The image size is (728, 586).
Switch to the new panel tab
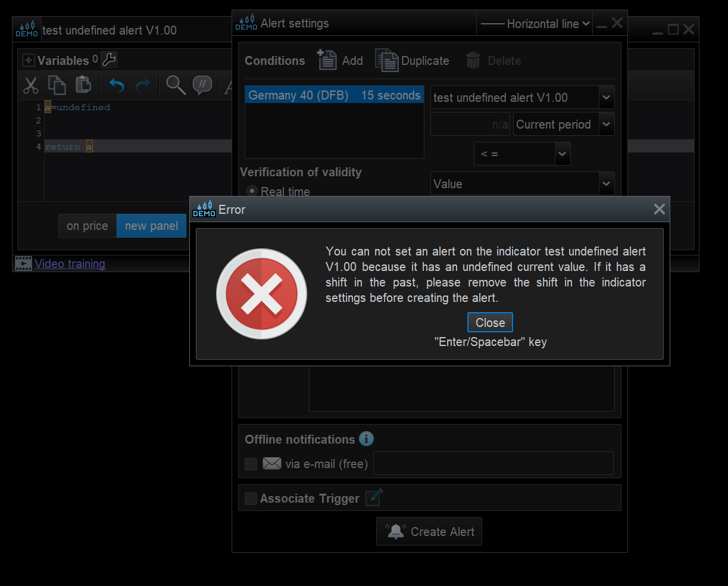click(151, 226)
